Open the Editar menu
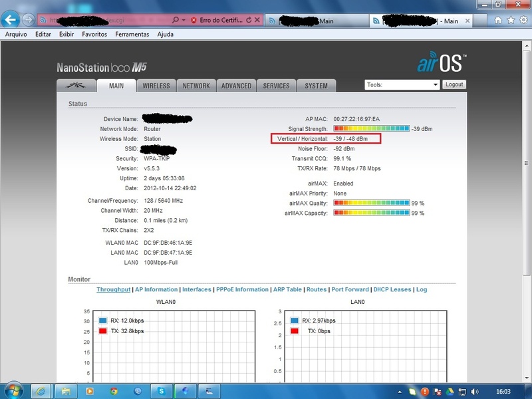 click(x=43, y=35)
